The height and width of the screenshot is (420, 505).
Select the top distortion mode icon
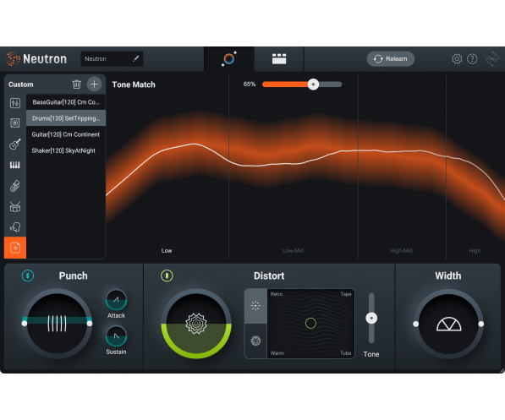[x=255, y=306]
